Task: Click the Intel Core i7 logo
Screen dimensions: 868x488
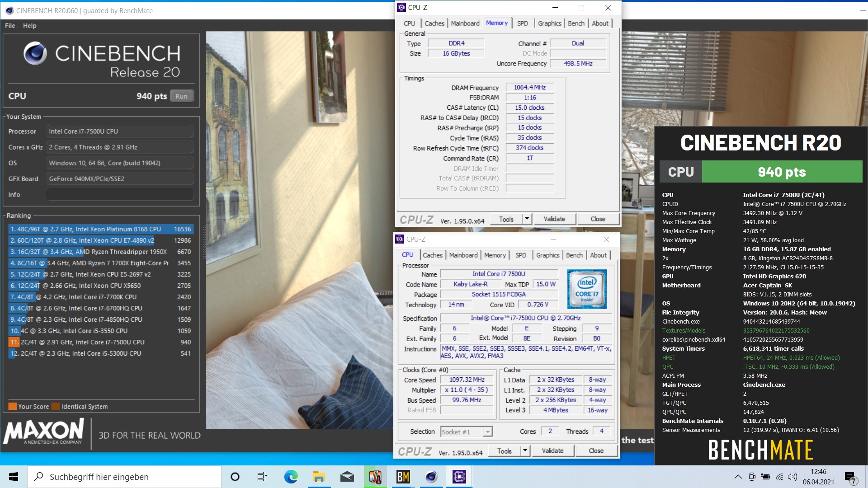Action: (x=586, y=289)
